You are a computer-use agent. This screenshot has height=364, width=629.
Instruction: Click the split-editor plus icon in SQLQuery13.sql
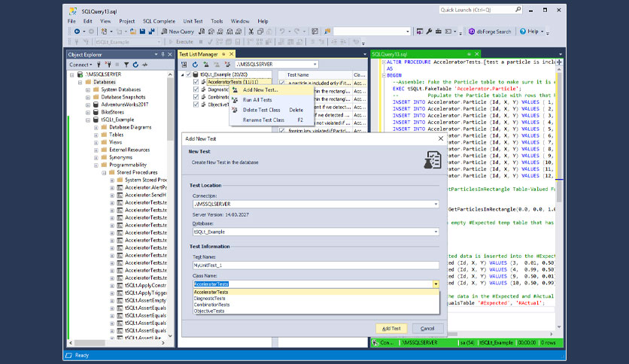[x=559, y=62]
